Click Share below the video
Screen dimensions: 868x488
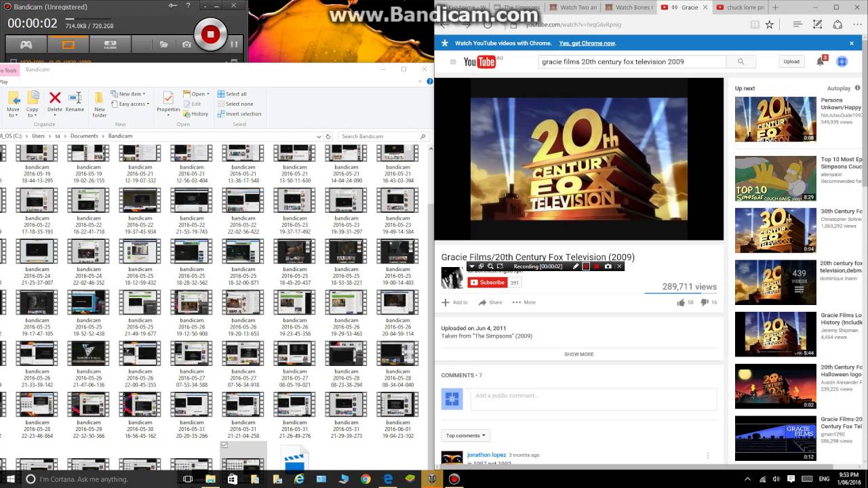tap(490, 302)
